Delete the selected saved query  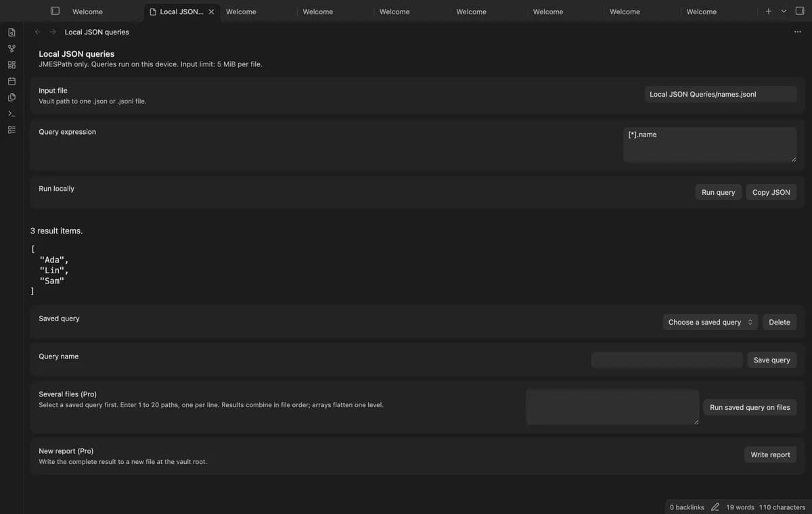click(780, 322)
